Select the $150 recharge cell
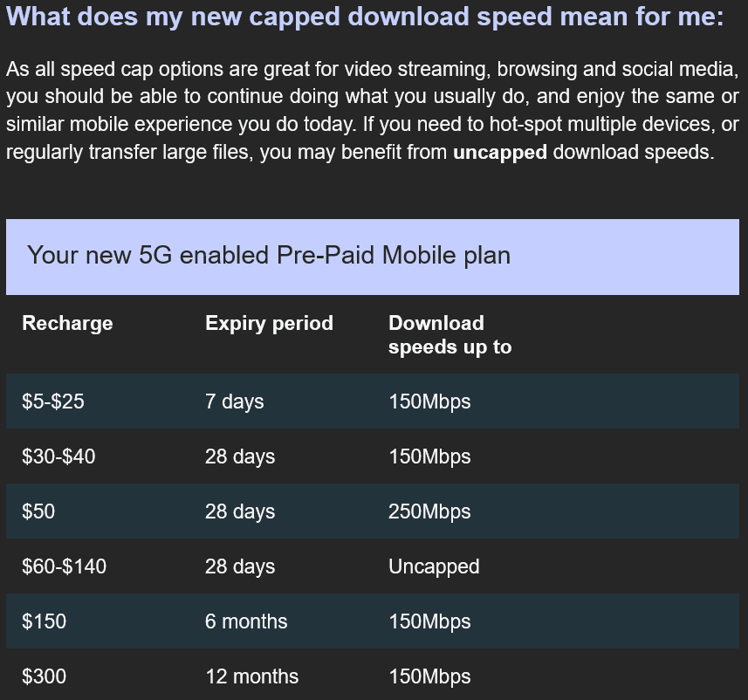Viewport: 748px width, 700px height. tap(44, 621)
